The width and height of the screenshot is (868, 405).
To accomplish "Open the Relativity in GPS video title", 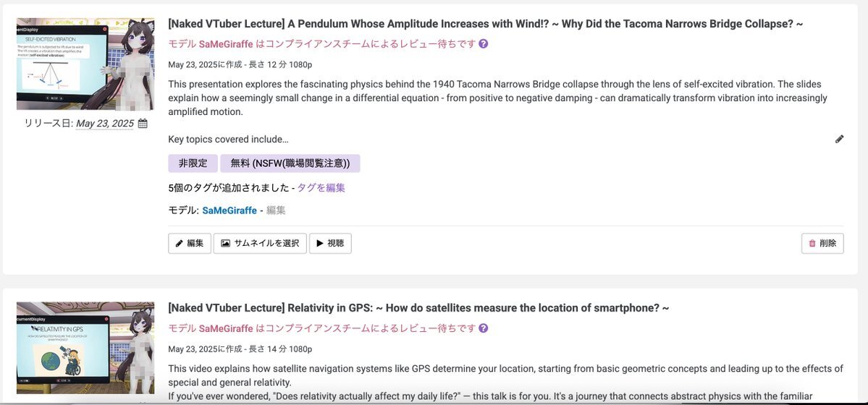I will (x=418, y=308).
